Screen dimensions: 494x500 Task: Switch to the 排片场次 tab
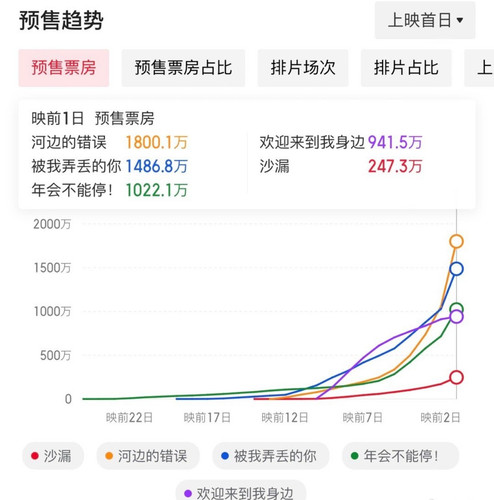click(303, 68)
